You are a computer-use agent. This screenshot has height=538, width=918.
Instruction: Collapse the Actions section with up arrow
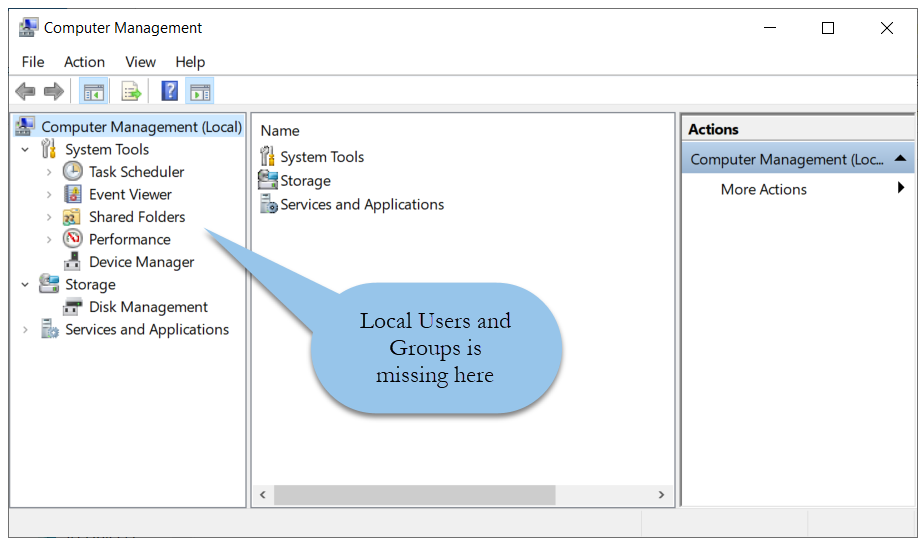pyautogui.click(x=900, y=159)
